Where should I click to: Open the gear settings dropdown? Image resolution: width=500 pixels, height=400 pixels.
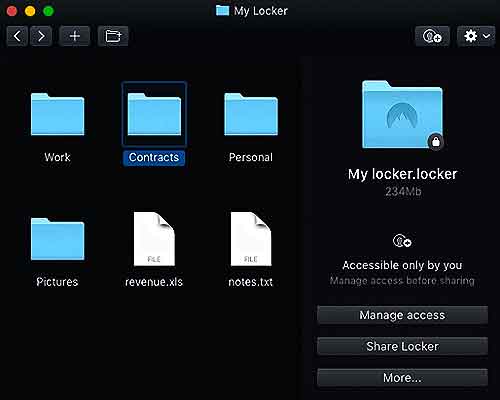point(476,36)
